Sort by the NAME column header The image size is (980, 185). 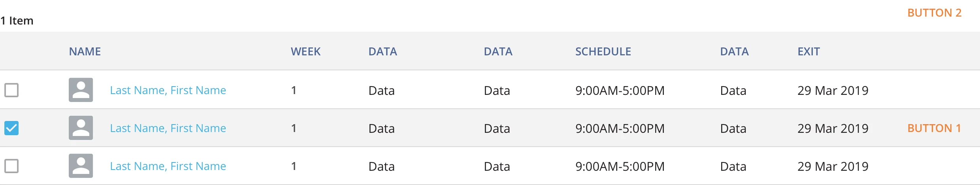(x=85, y=51)
